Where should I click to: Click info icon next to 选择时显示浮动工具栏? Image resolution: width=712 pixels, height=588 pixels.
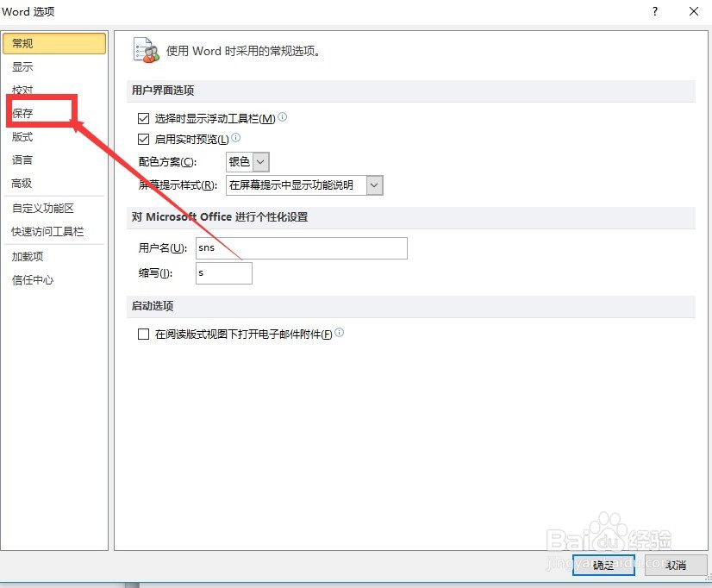click(x=282, y=117)
